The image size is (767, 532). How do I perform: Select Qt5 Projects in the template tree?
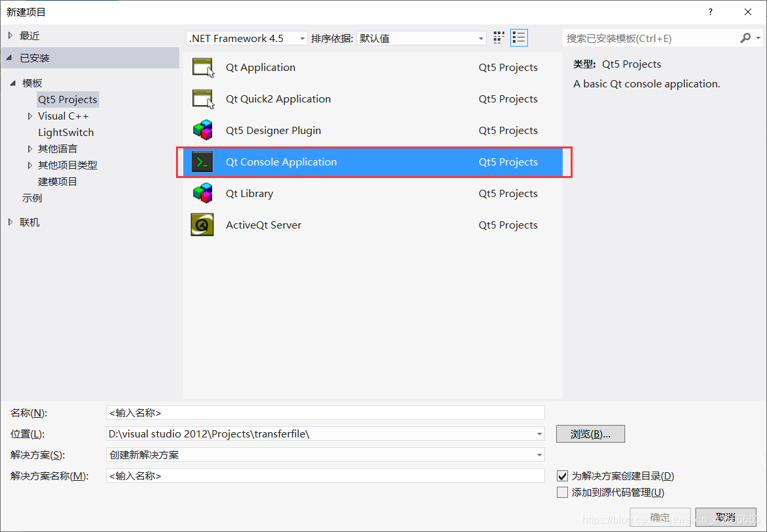pos(68,100)
